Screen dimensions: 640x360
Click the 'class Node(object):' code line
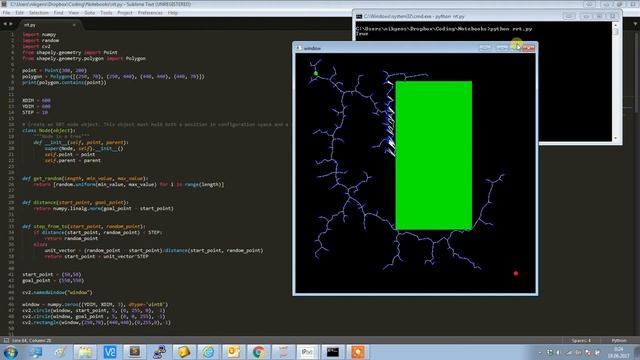49,130
